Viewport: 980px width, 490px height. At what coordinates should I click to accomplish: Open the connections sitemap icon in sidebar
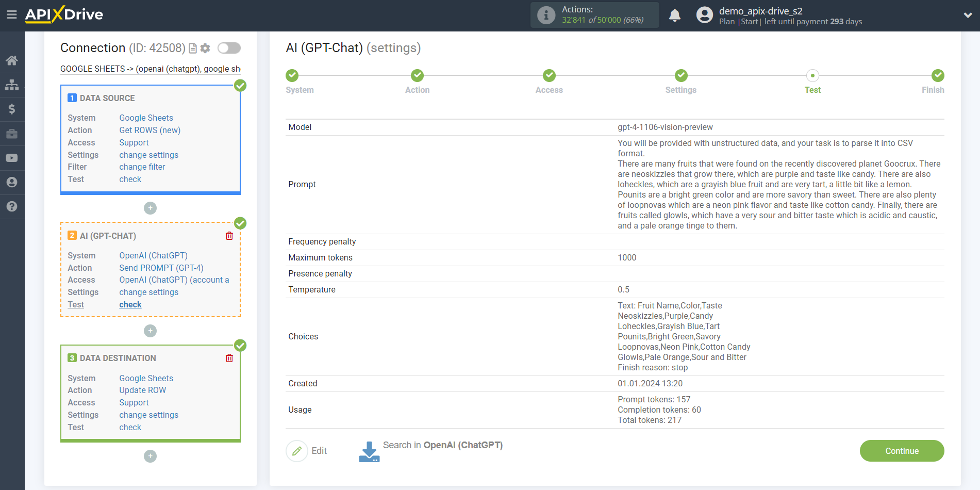click(12, 85)
